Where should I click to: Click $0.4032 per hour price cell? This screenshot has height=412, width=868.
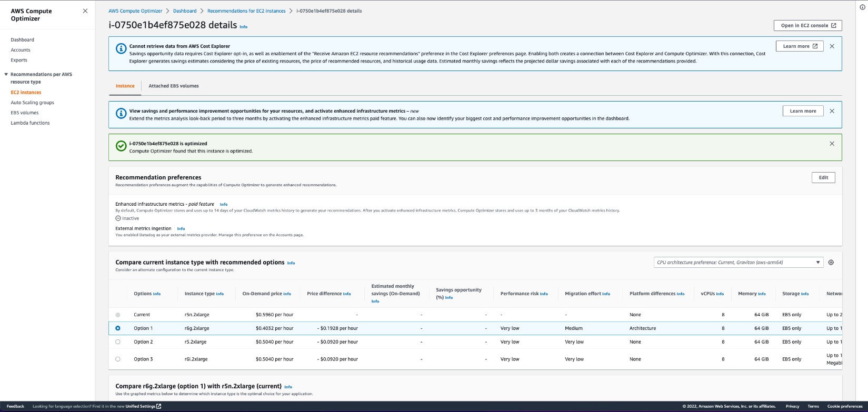[274, 328]
